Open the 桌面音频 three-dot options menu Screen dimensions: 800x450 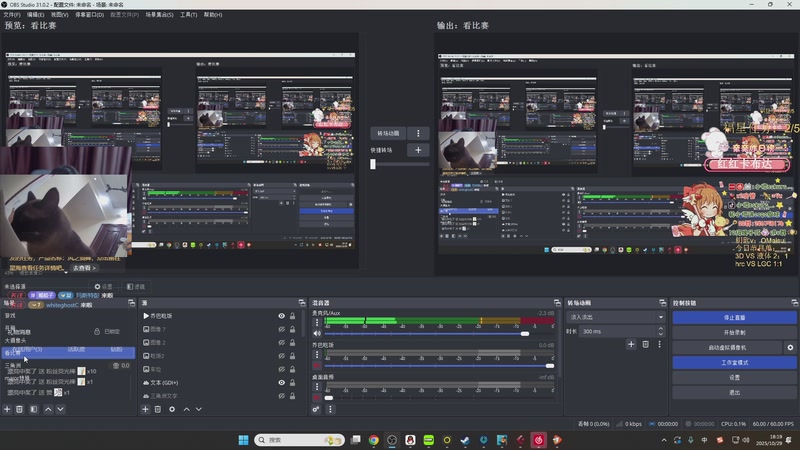pos(317,386)
